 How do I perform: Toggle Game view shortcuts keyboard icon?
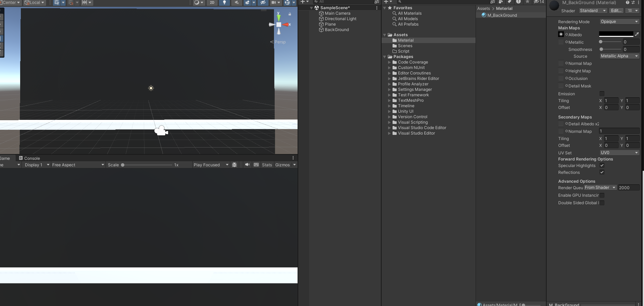click(256, 165)
